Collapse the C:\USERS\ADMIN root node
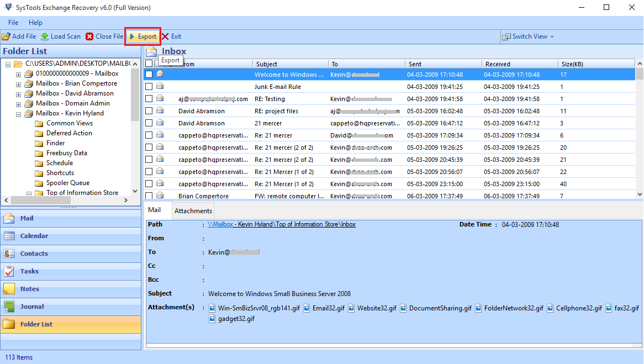644x364 pixels. pos(8,65)
